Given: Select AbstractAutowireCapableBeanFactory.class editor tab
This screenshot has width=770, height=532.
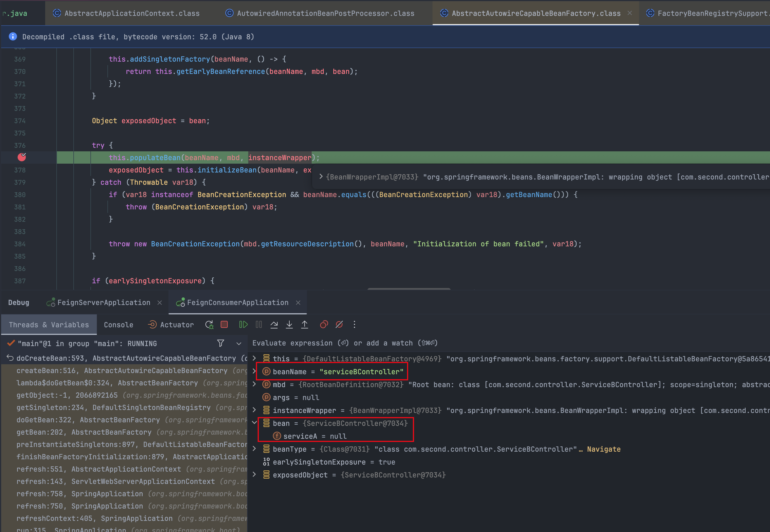Looking at the screenshot, I should (x=536, y=13).
